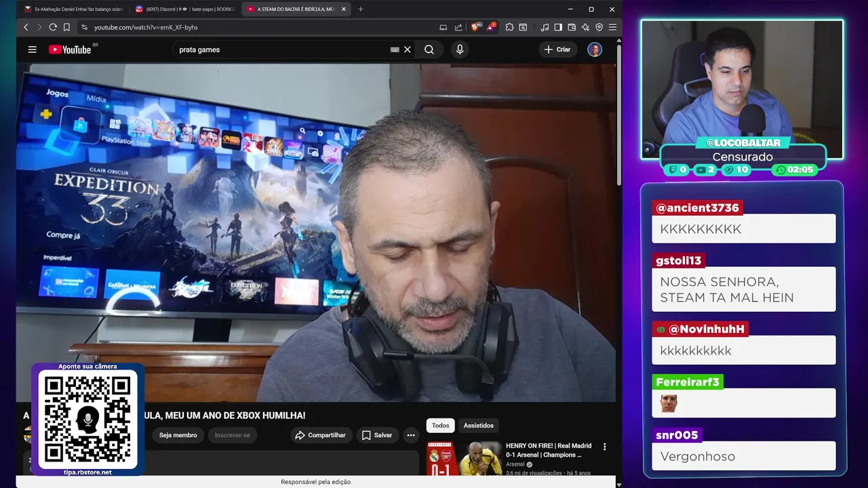
Task: Click the 02:05 timer on stream overlay
Action: pos(795,169)
